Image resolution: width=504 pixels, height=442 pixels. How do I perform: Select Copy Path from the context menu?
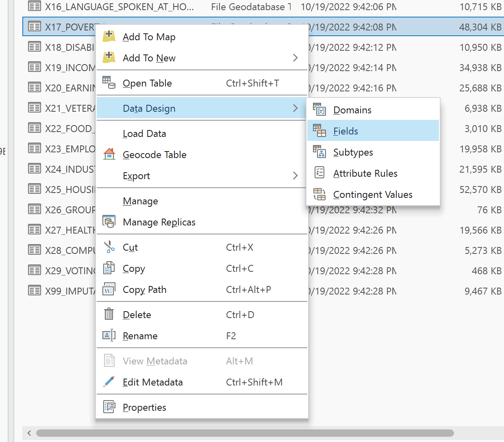[145, 290]
